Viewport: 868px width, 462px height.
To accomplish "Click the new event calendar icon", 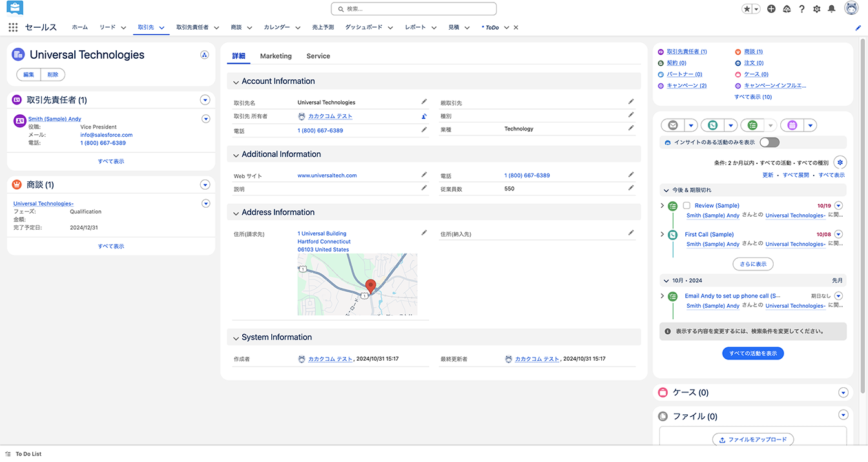I will 792,125.
